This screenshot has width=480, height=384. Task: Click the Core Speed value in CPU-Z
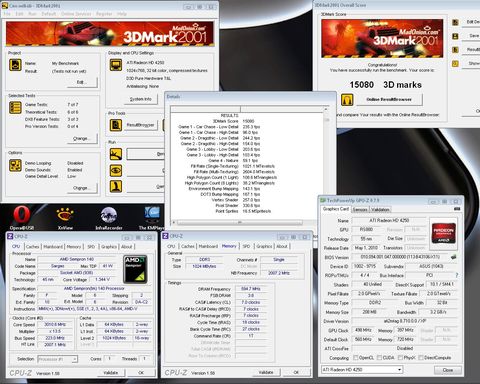click(55, 324)
